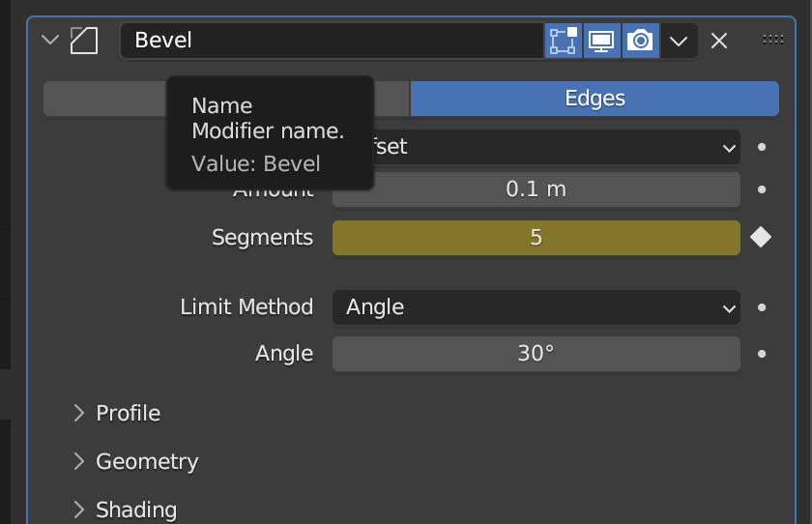Click the Bevel modifier type icon
Viewport: 812px width, 524px height.
pos(84,41)
